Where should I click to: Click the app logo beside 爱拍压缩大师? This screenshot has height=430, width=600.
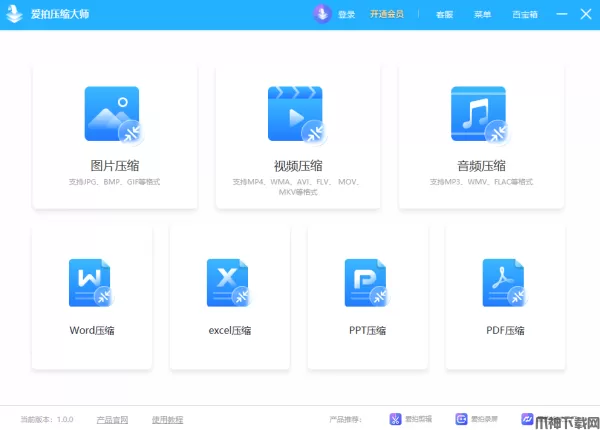point(15,14)
